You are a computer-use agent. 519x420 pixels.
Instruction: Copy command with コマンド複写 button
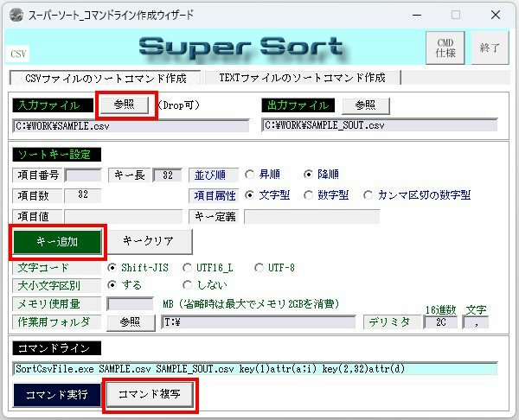click(x=150, y=394)
